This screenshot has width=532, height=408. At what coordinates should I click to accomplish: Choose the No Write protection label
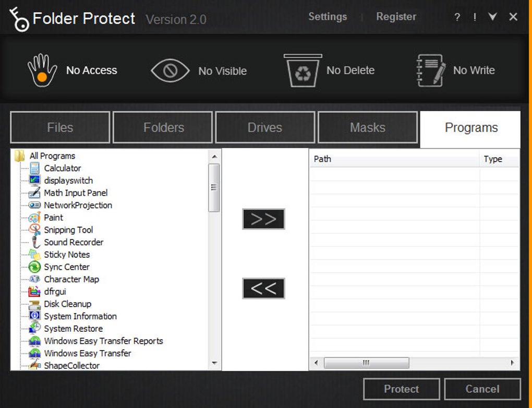click(474, 70)
